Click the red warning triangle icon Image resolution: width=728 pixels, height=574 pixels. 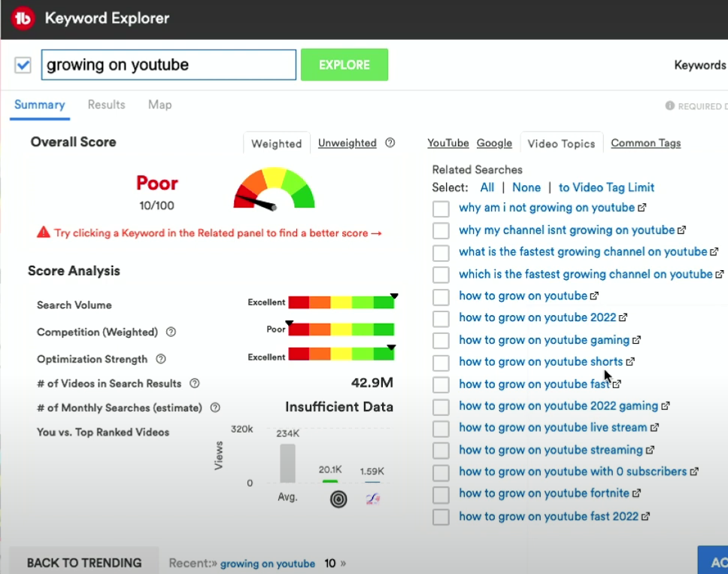pos(43,232)
